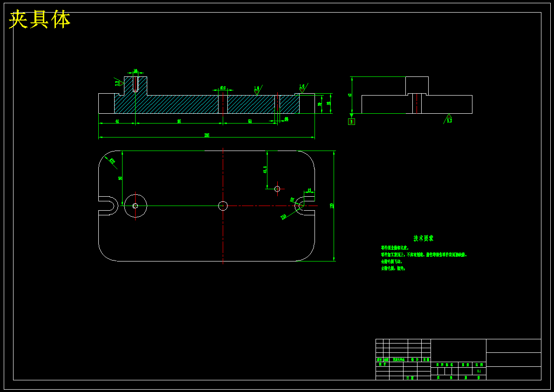Click the yellow title text 夹具体

point(40,20)
